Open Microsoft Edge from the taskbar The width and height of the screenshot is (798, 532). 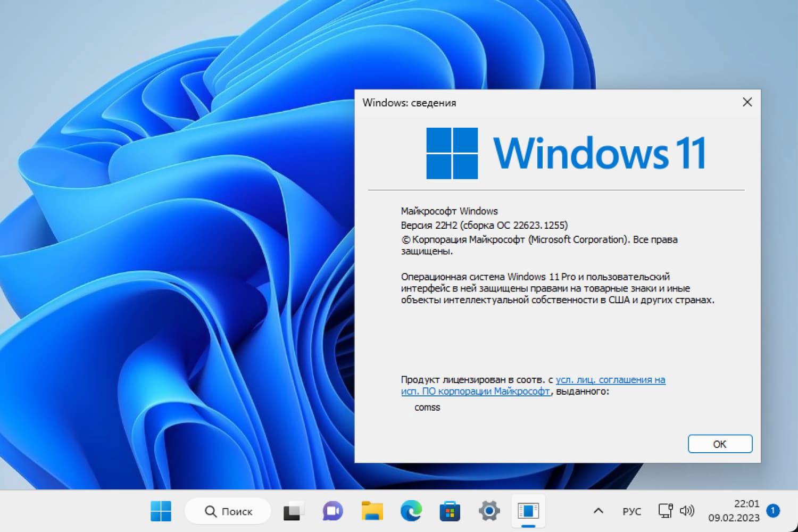(x=411, y=511)
